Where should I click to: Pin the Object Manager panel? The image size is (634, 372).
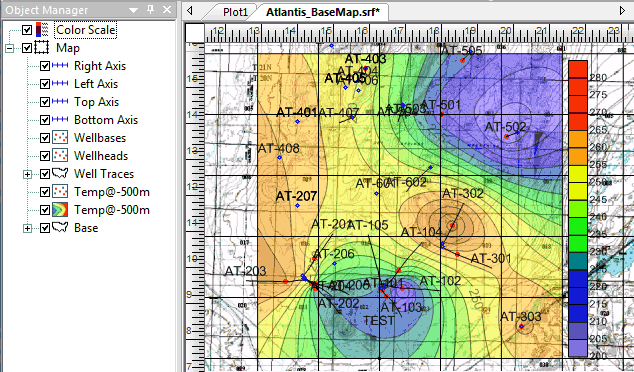click(151, 9)
